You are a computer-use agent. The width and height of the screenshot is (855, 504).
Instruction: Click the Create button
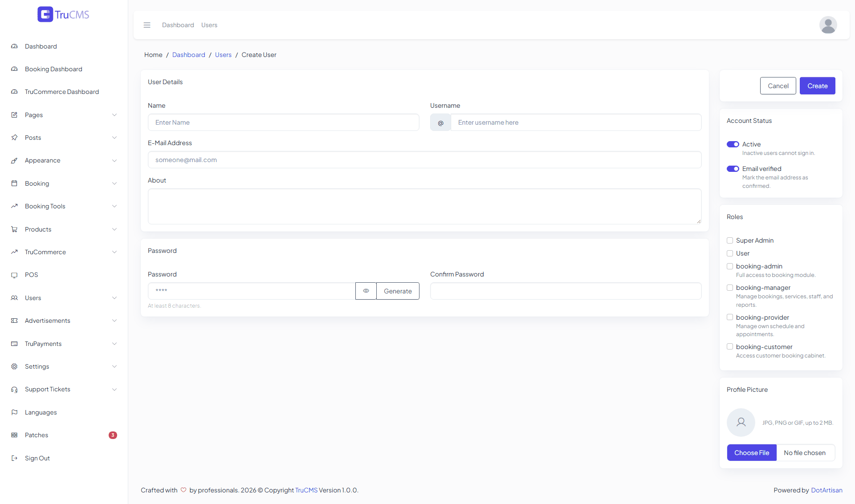817,86
